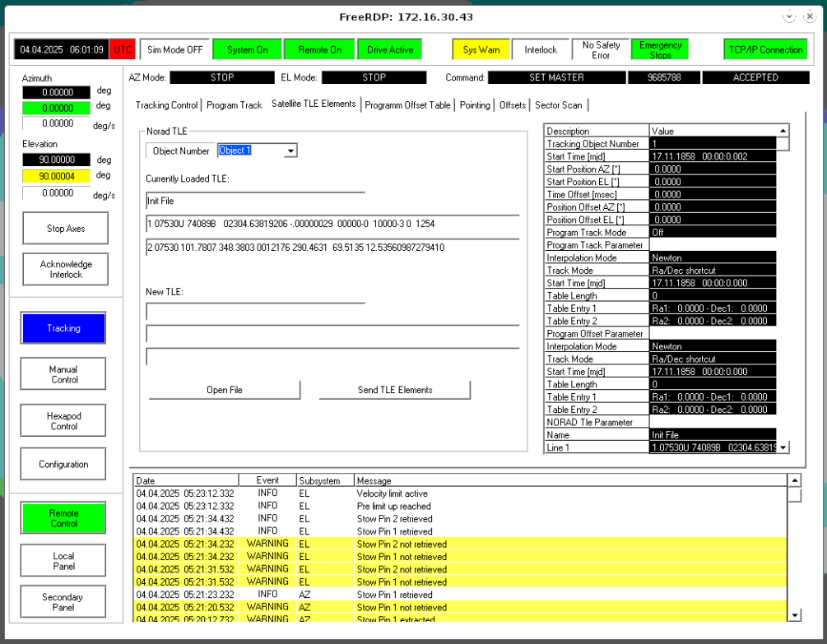
Task: Select the blue Tracking button
Action: [63, 328]
